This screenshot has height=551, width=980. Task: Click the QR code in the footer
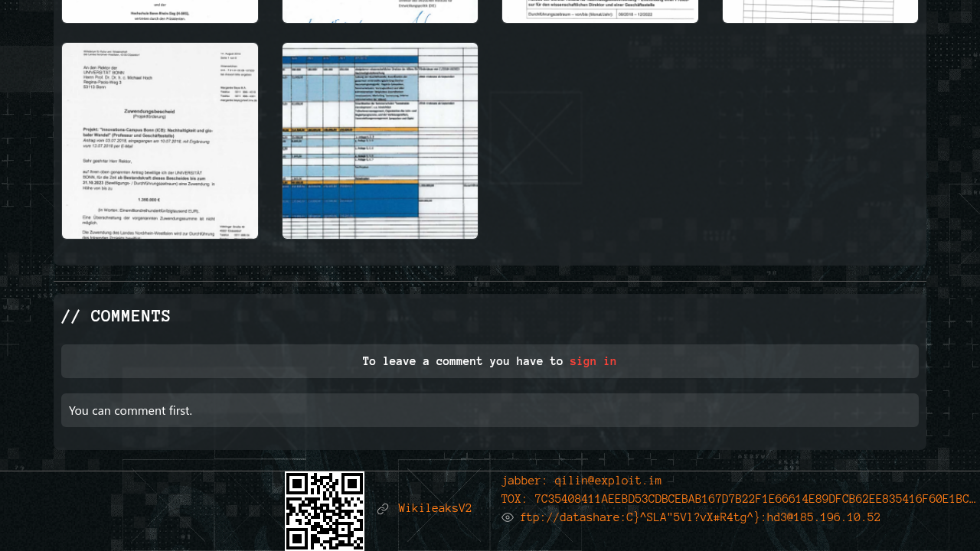click(325, 510)
